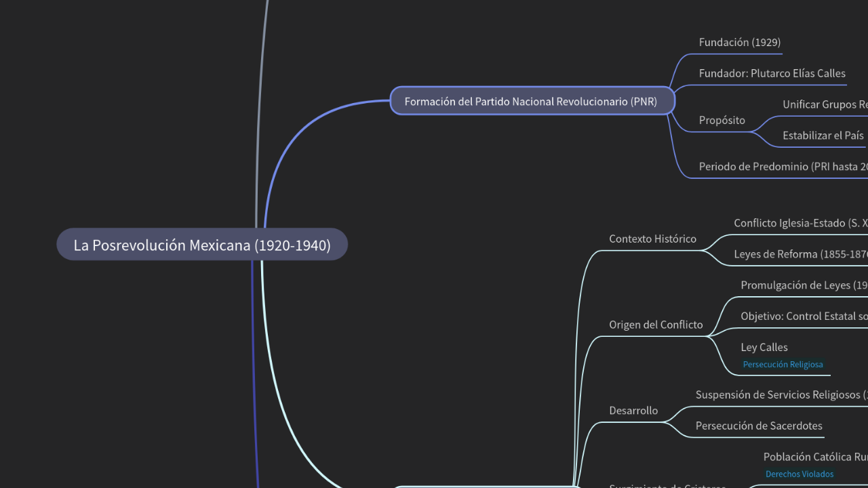Collapse the 'Contexto Histórico' branch
This screenshot has height=488, width=868.
(x=652, y=239)
